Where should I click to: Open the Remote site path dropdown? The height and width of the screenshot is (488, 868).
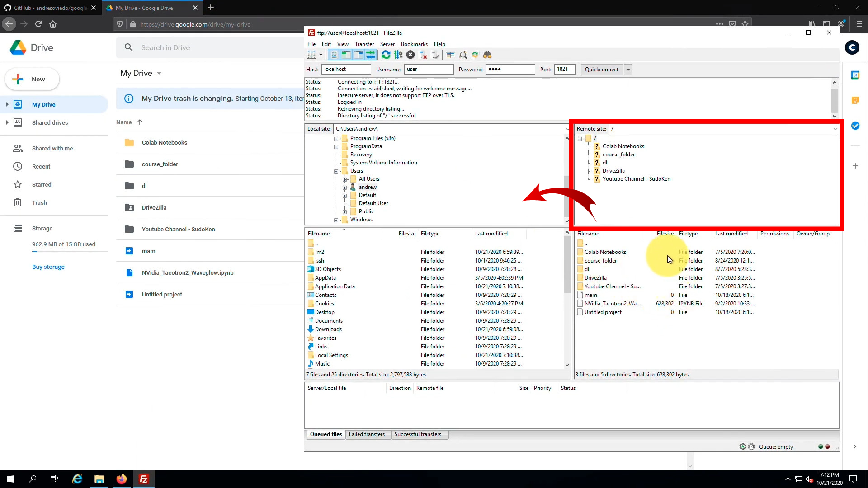click(835, 129)
